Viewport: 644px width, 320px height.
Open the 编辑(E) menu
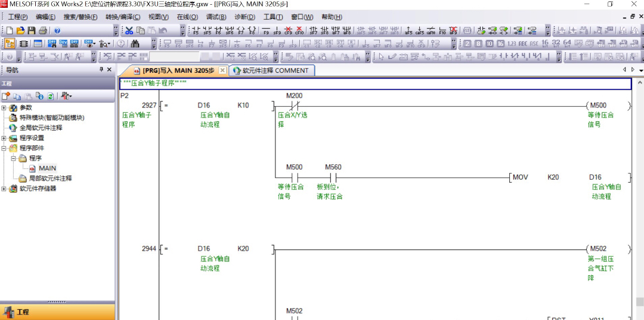click(45, 17)
